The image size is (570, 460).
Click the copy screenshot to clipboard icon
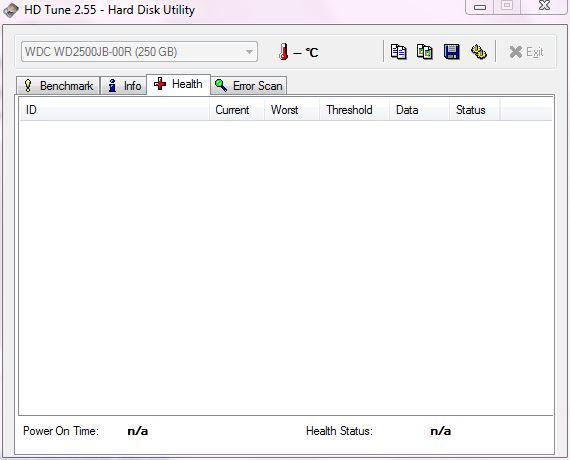(425, 52)
